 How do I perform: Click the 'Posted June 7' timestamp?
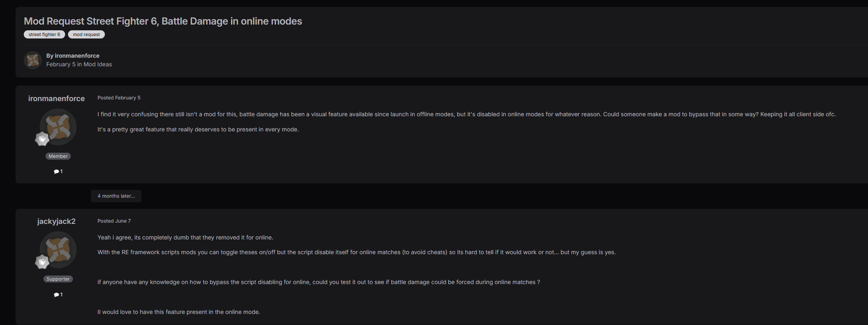(x=114, y=221)
